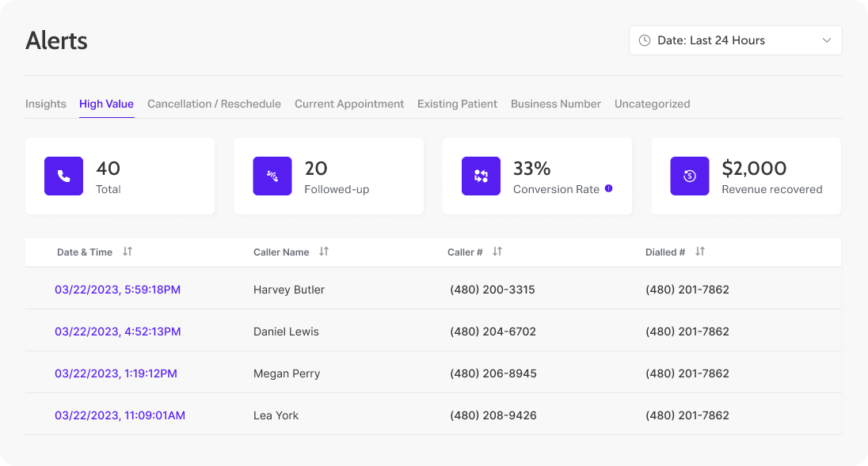Switch to the Insights tab
Image resolution: width=868 pixels, height=466 pixels.
click(46, 104)
